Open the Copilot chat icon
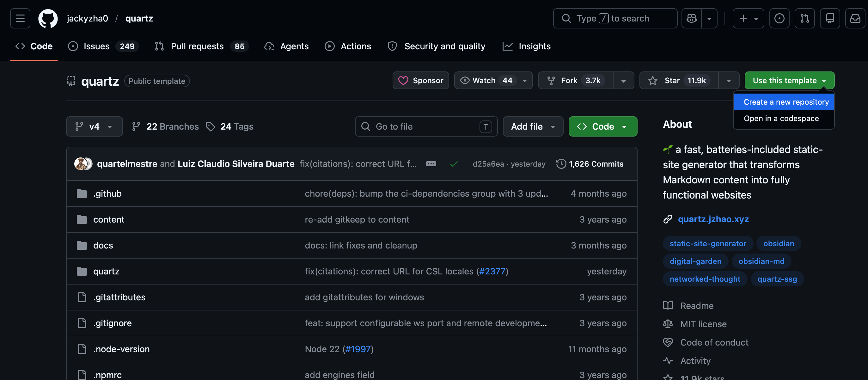Image resolution: width=868 pixels, height=380 pixels. [691, 18]
